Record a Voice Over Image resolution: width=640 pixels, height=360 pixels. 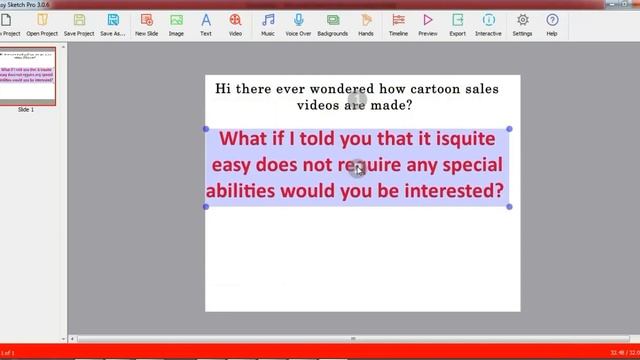[x=298, y=24]
